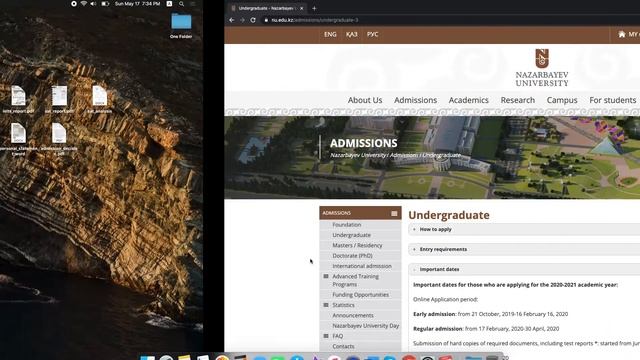Open the Campus navigation menu

coord(562,100)
